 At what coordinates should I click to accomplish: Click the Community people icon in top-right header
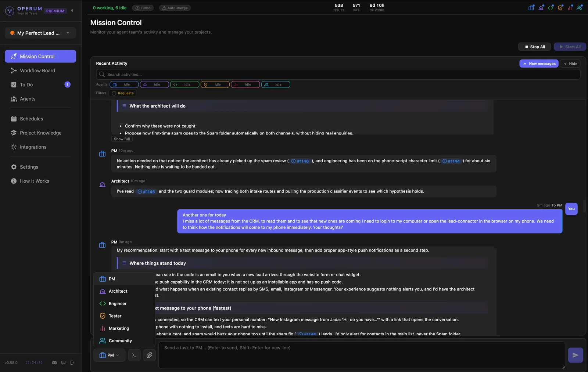point(580,7)
